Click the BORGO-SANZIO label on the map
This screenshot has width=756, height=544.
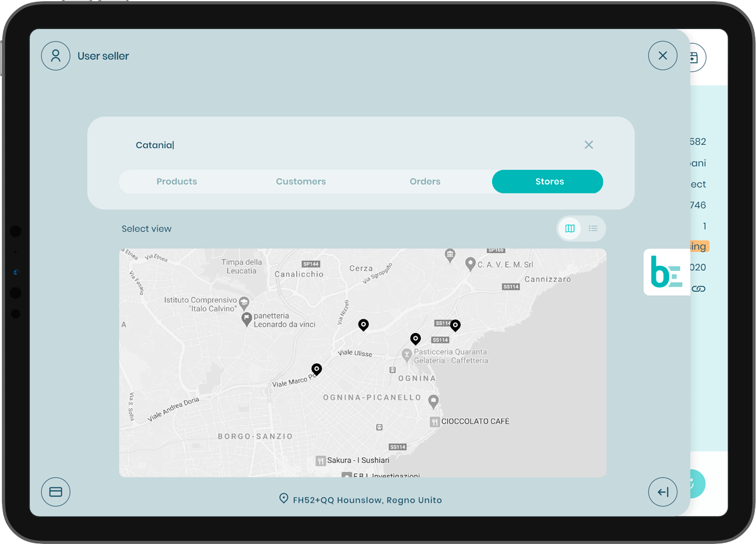(x=255, y=436)
